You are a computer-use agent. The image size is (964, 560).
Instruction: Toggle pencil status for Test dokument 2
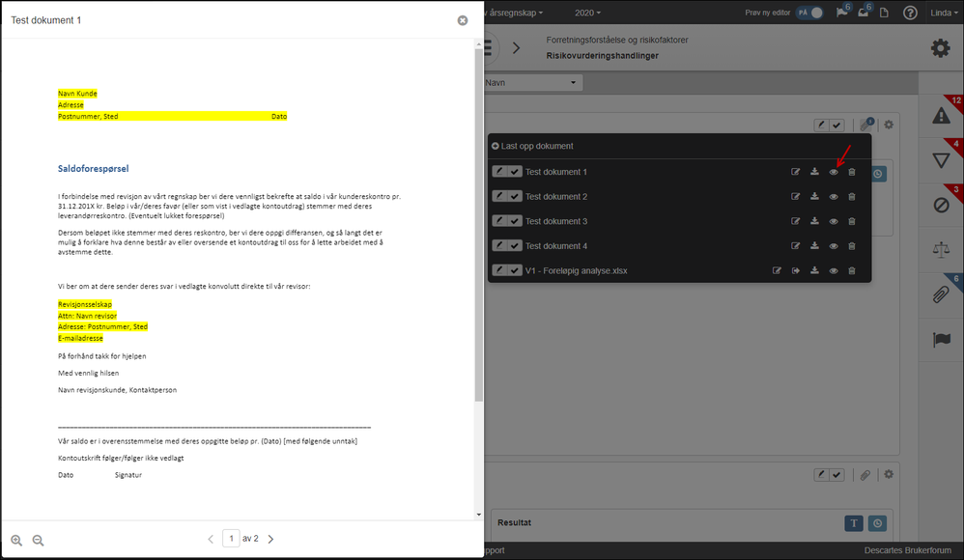click(499, 196)
